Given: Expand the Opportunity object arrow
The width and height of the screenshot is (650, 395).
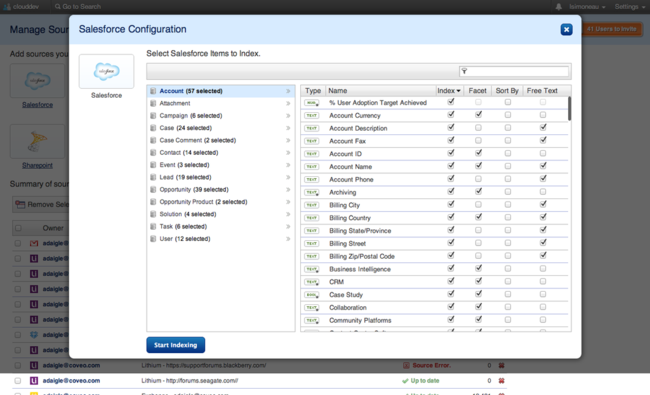Looking at the screenshot, I should coord(288,189).
